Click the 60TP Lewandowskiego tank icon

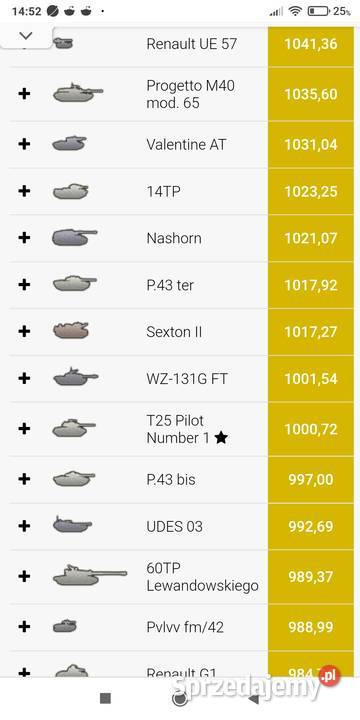click(x=90, y=576)
